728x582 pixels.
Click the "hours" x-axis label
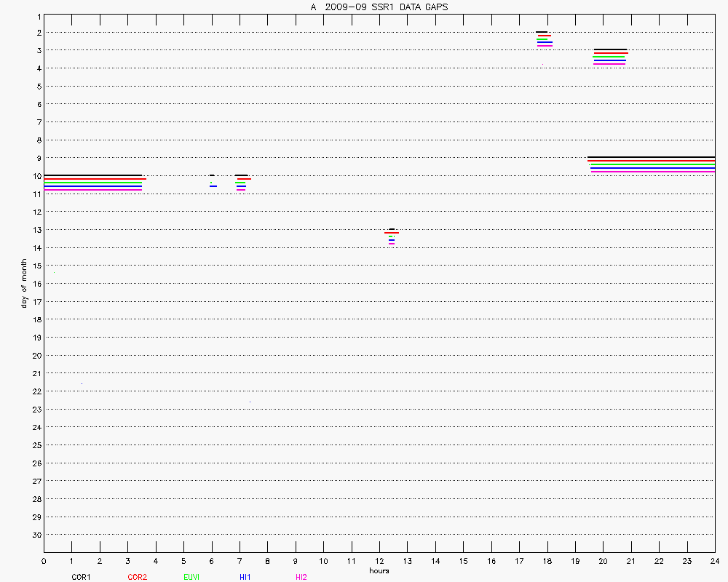pos(379,570)
